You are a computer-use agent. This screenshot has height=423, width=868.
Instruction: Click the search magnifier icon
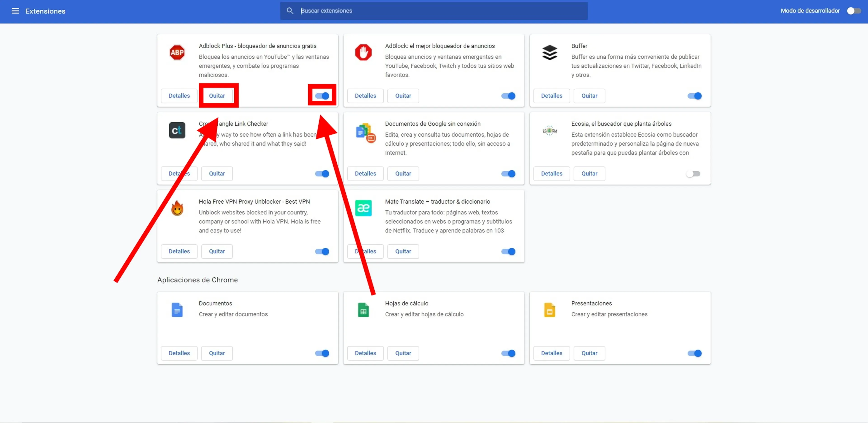pos(290,11)
